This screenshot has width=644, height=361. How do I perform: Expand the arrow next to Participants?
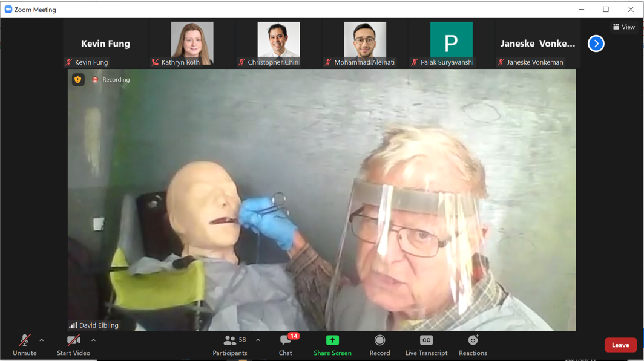tap(258, 340)
